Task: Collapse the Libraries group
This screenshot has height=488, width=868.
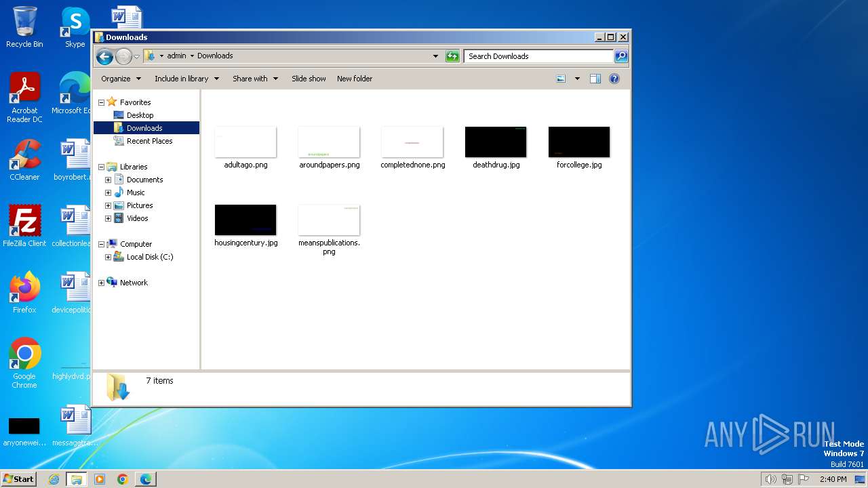Action: 101,167
